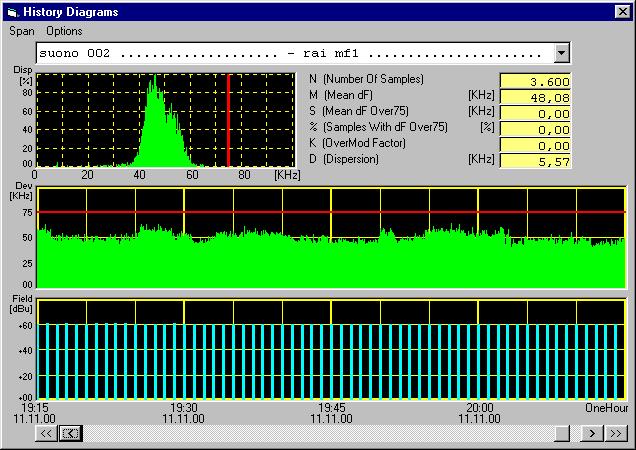Click the Disp [%] axis label
This screenshot has height=450, width=636.
[22, 75]
